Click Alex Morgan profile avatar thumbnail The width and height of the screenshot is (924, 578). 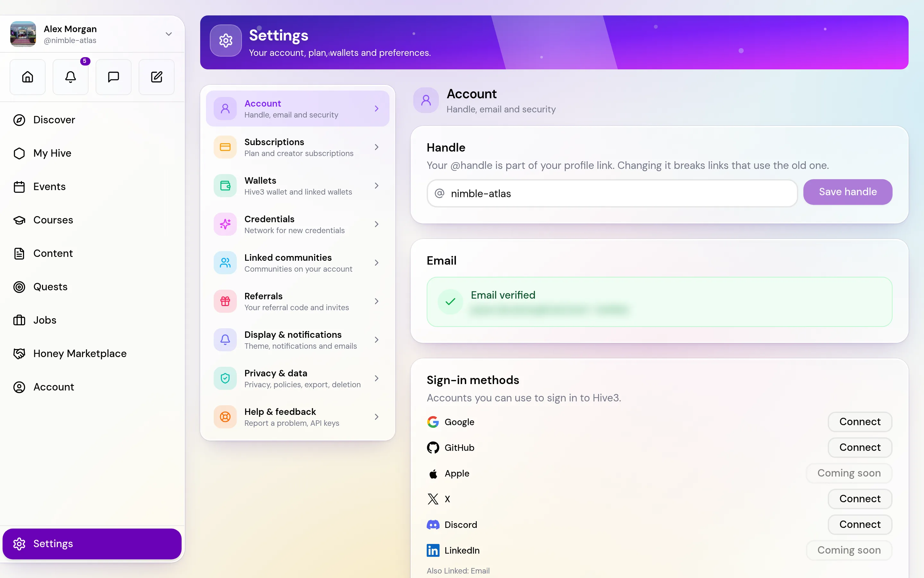tap(23, 34)
